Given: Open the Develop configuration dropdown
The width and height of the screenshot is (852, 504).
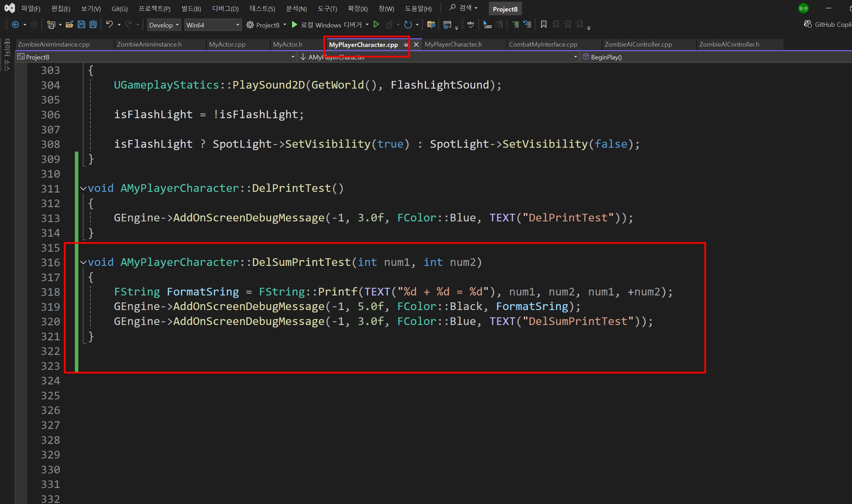Looking at the screenshot, I should click(164, 25).
